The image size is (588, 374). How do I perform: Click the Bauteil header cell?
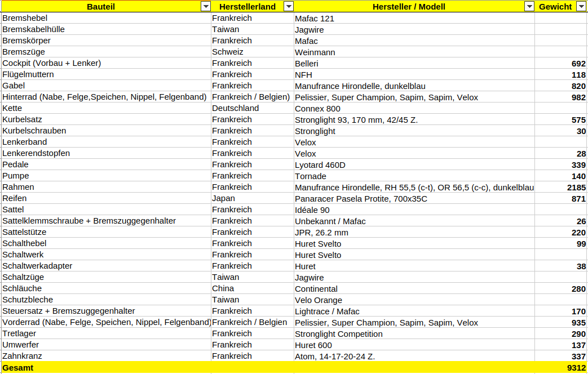pos(100,7)
